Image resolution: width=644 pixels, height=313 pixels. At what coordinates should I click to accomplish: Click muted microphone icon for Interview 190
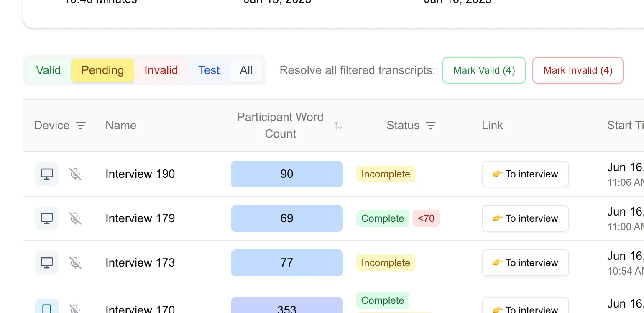pyautogui.click(x=75, y=174)
